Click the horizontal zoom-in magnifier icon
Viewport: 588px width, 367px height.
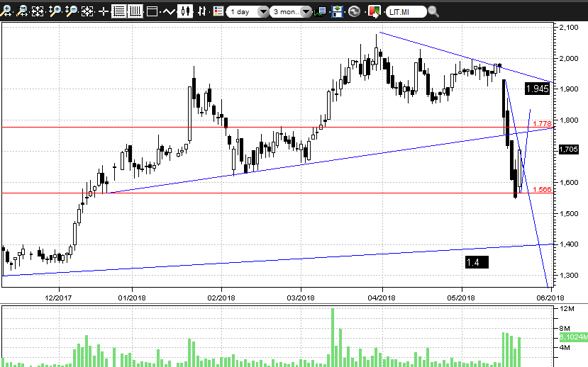7,11
